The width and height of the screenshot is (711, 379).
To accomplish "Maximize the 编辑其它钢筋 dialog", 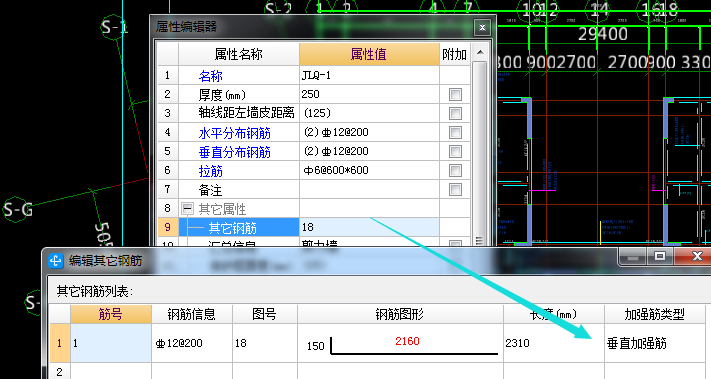I will [x=660, y=257].
